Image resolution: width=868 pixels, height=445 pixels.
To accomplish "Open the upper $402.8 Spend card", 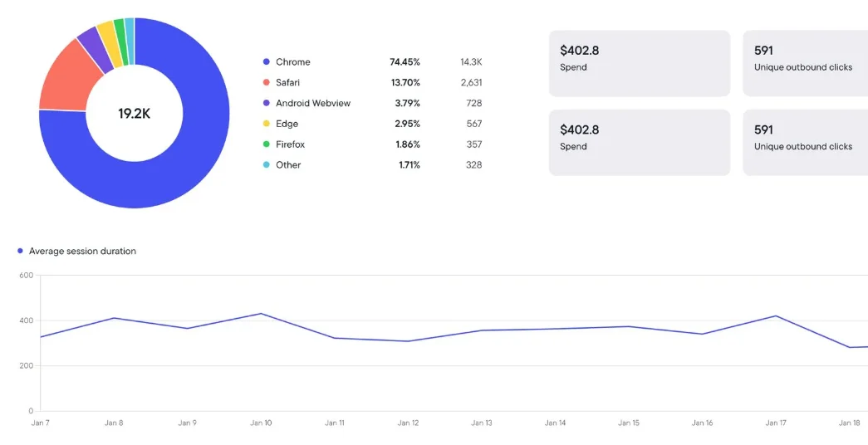I will (x=639, y=63).
